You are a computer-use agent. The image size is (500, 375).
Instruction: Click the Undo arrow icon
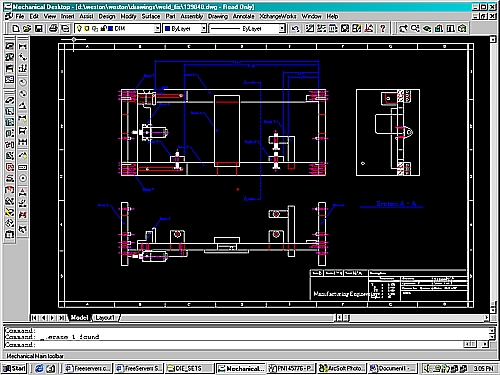coord(295,29)
